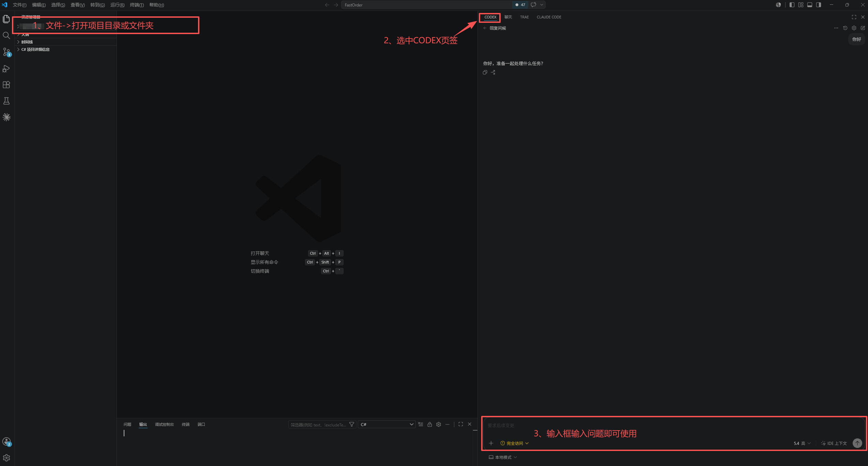Clear output with the clear-list icon
The image size is (868, 466).
click(421, 424)
